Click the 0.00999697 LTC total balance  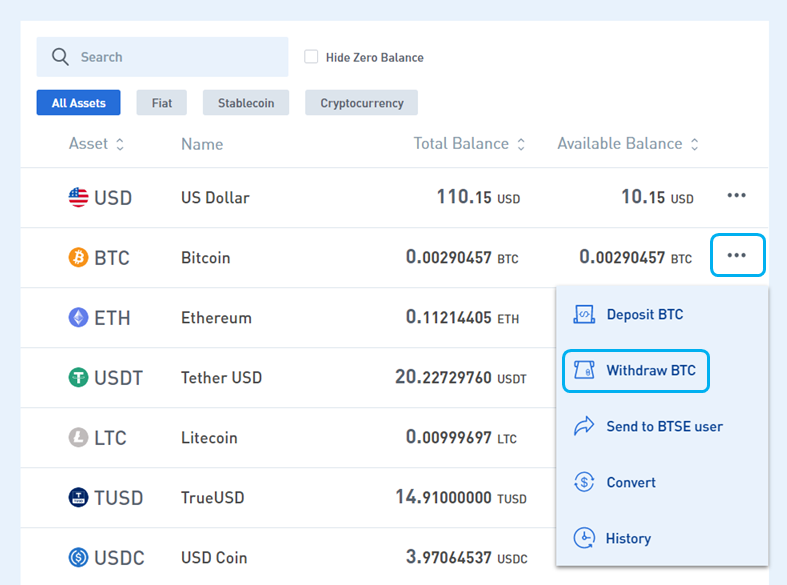click(x=461, y=437)
